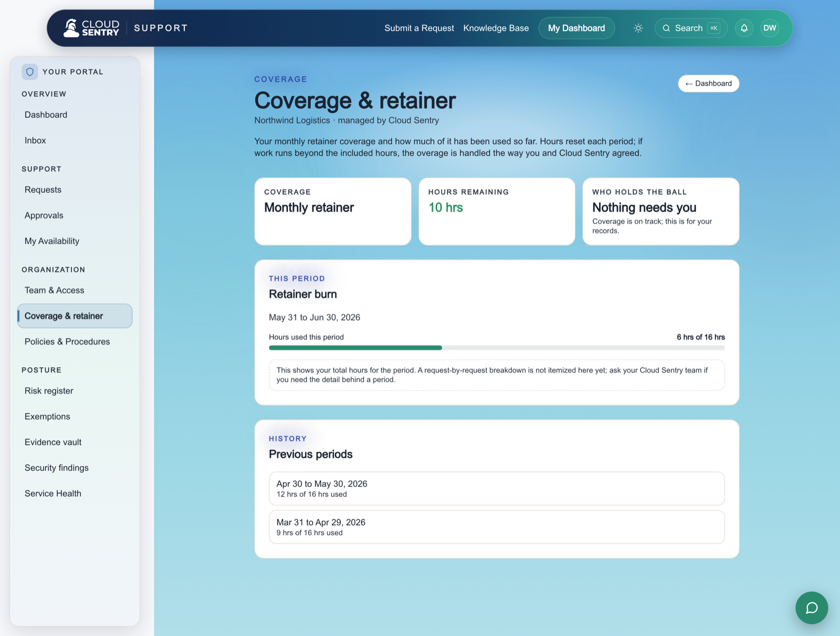Screen dimensions: 840x636
Task: Click the hours used progress bar
Action: 497,348
